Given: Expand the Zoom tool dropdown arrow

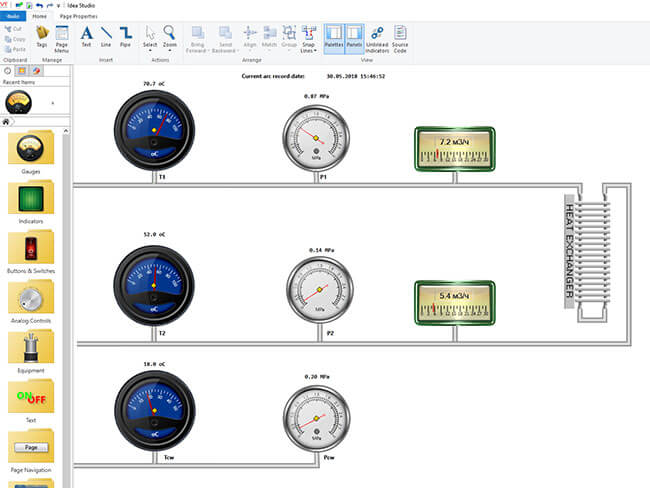Looking at the screenshot, I should pyautogui.click(x=170, y=51).
